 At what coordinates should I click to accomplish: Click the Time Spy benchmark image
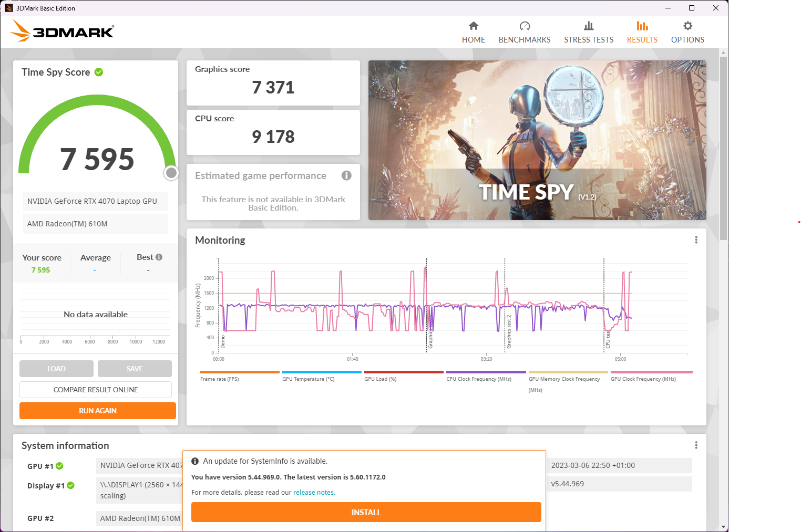pos(537,140)
